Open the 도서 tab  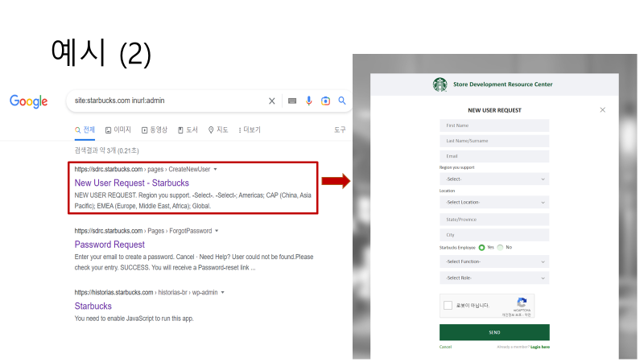[188, 130]
